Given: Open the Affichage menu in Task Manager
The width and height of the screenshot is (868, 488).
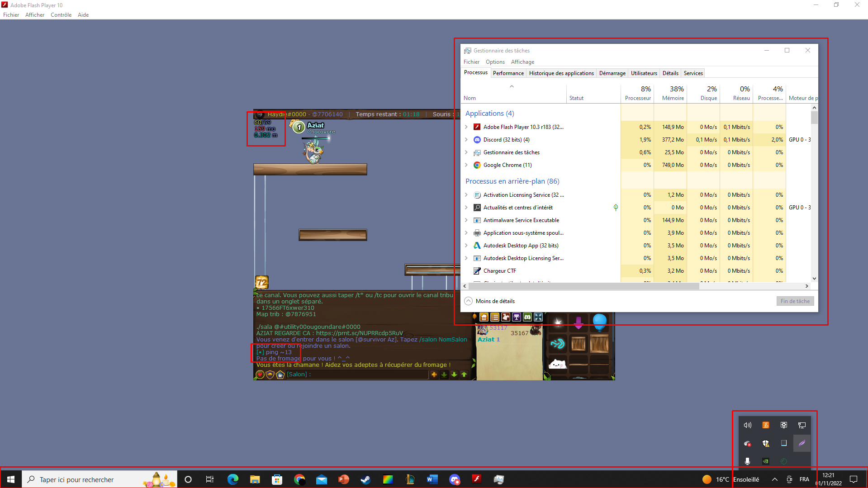Looking at the screenshot, I should 522,62.
